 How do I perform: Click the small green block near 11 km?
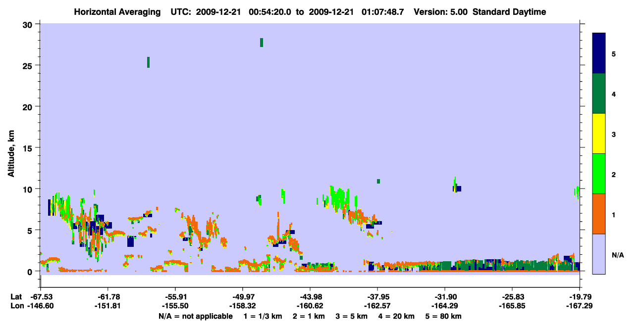[x=378, y=181]
